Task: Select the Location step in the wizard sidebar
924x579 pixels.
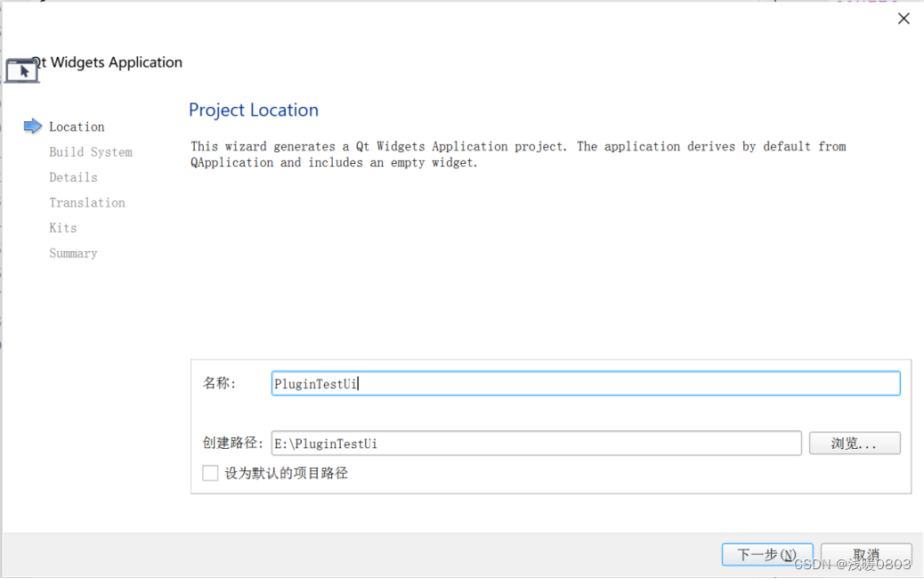Action: click(77, 126)
